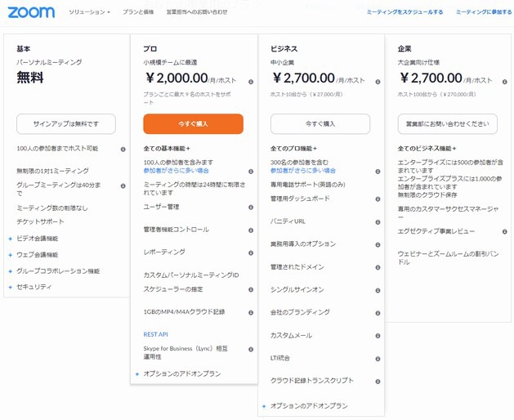Click info icon beside 100人の参加者までホスト可能
The width and height of the screenshot is (514, 420).
pyautogui.click(x=123, y=150)
